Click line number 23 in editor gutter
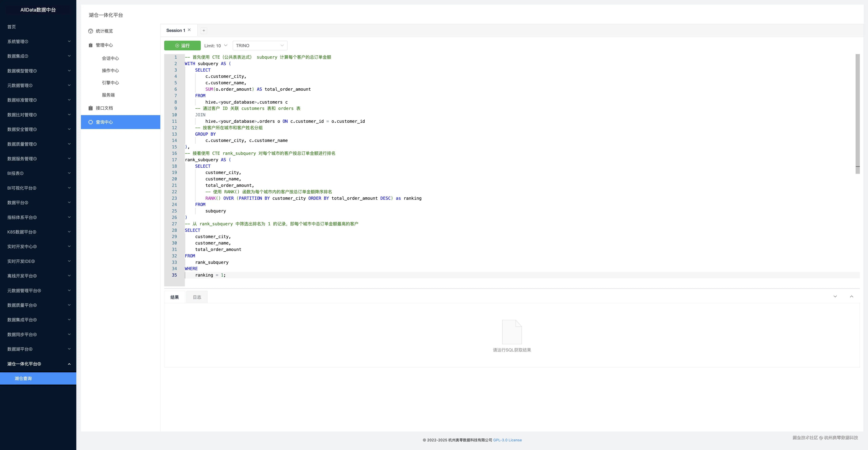This screenshot has width=868, height=450. (x=174, y=198)
